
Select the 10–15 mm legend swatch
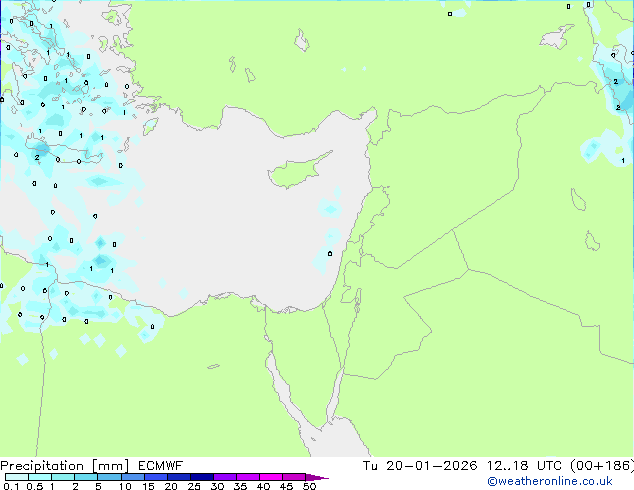coord(133,477)
